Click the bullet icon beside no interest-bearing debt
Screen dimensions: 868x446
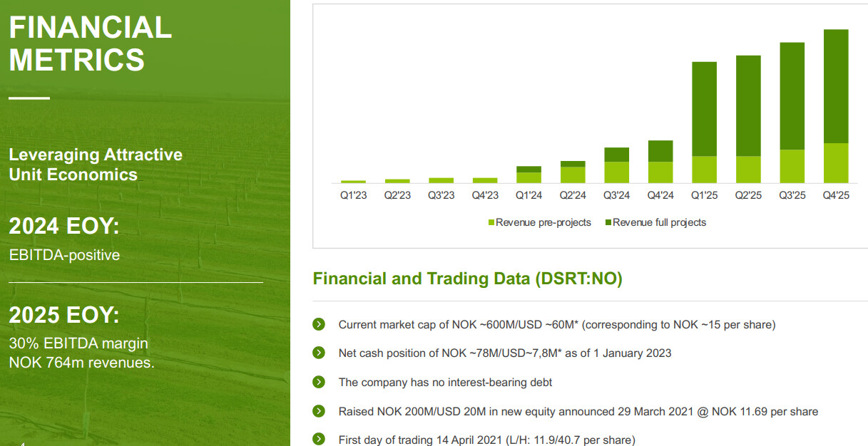tap(319, 382)
